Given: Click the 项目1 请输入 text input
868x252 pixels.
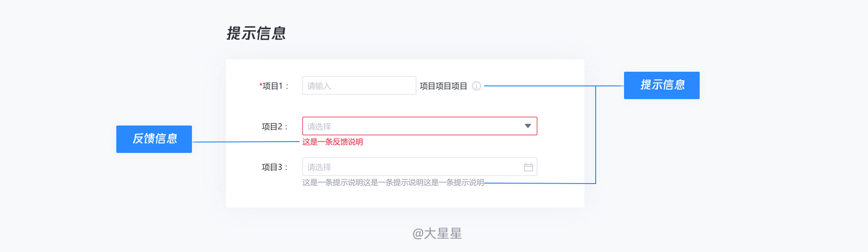Looking at the screenshot, I should click(359, 85).
